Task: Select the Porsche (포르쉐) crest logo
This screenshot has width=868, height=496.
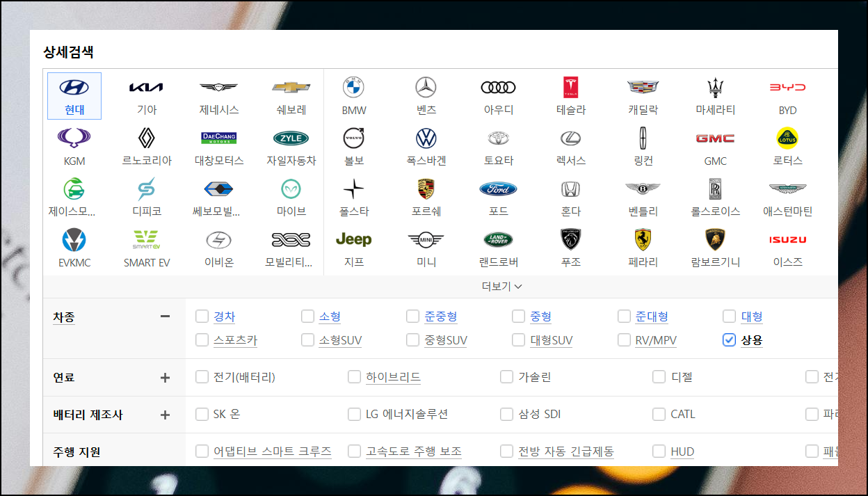Action: [x=426, y=189]
